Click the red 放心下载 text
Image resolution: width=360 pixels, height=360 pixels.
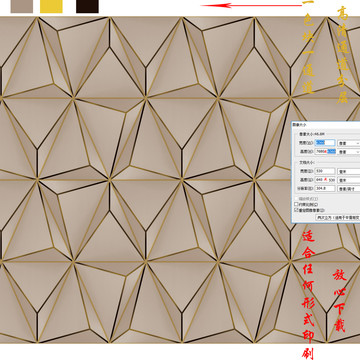pyautogui.click(x=340, y=301)
